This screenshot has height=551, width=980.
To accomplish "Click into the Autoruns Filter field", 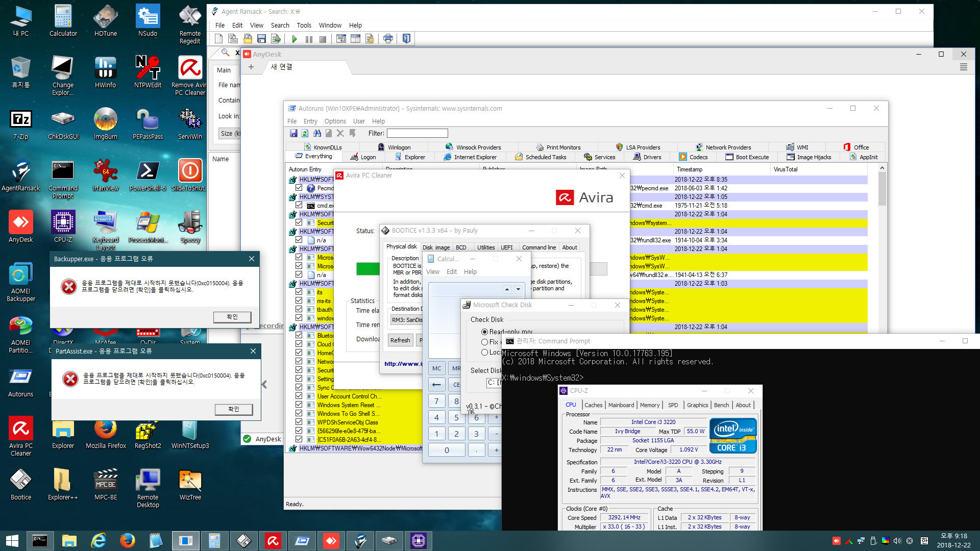I will click(x=418, y=133).
